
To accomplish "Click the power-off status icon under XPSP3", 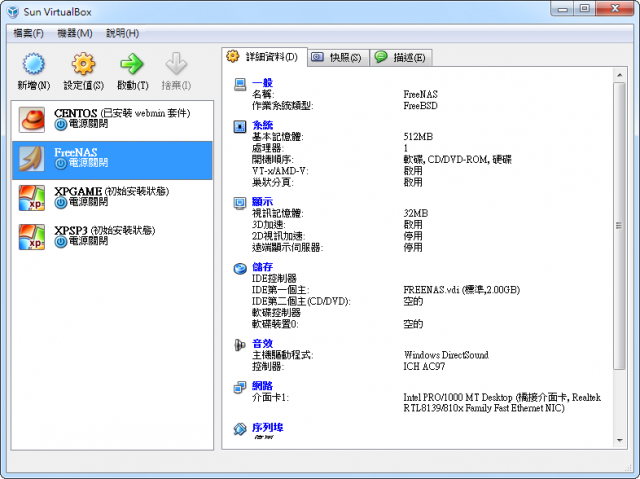I will 61,242.
